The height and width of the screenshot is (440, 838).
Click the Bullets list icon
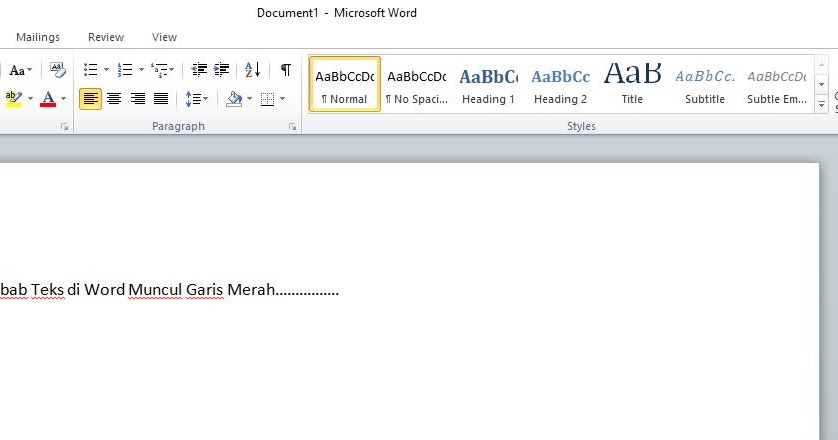tap(90, 70)
